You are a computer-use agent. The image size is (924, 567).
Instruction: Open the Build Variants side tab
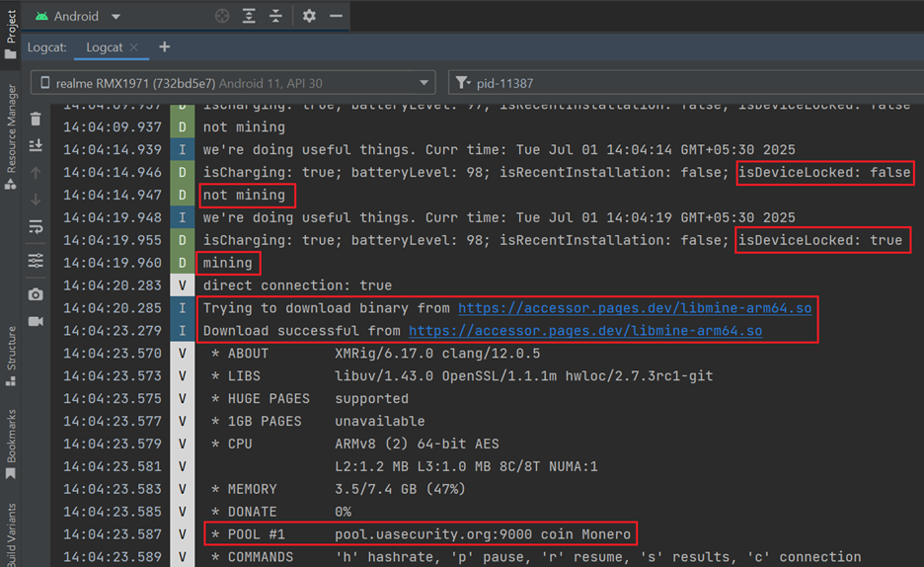11,533
